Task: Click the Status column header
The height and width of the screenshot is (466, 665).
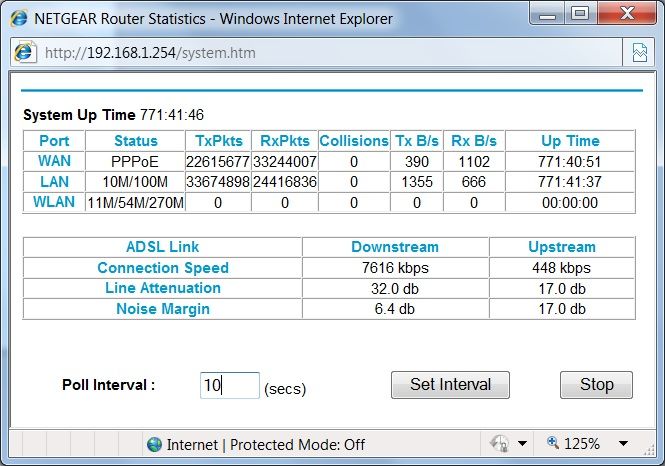Action: 136,141
